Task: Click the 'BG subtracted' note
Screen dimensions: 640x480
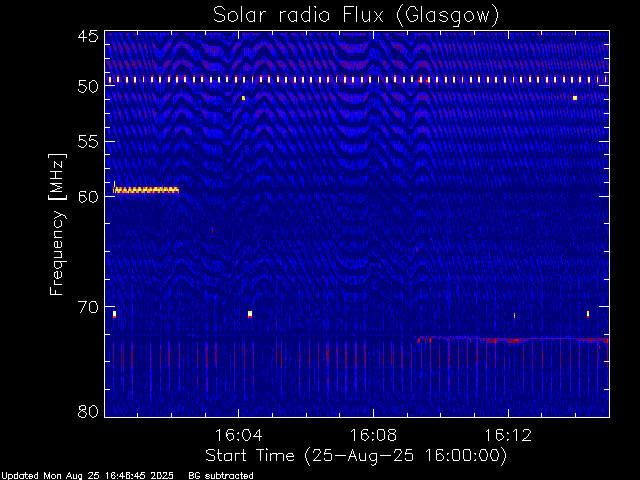Action: (x=221, y=476)
